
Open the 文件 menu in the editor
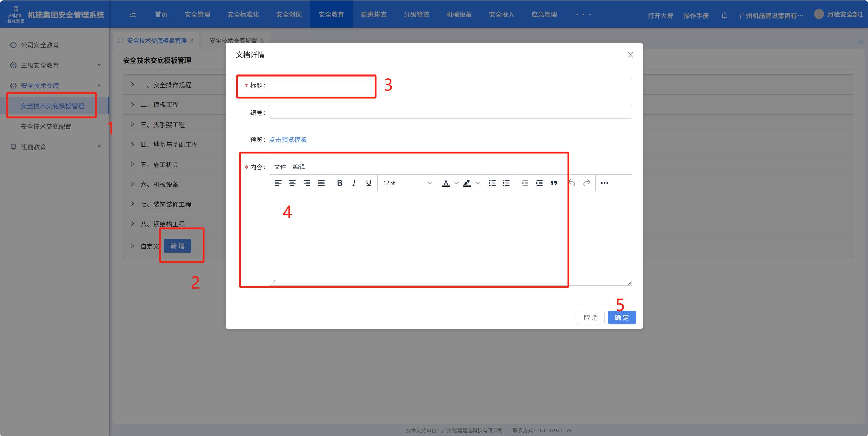click(280, 167)
